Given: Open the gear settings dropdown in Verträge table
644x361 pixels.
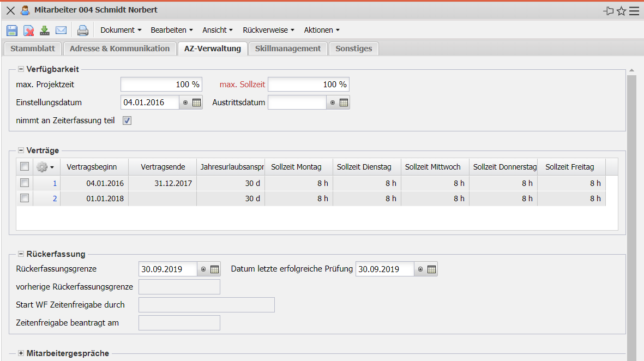Looking at the screenshot, I should tap(45, 167).
